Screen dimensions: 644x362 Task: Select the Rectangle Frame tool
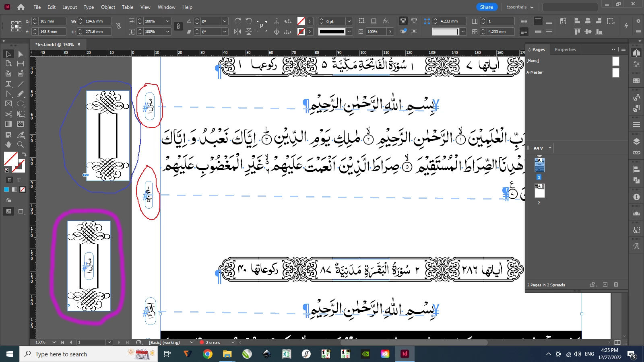[8, 104]
